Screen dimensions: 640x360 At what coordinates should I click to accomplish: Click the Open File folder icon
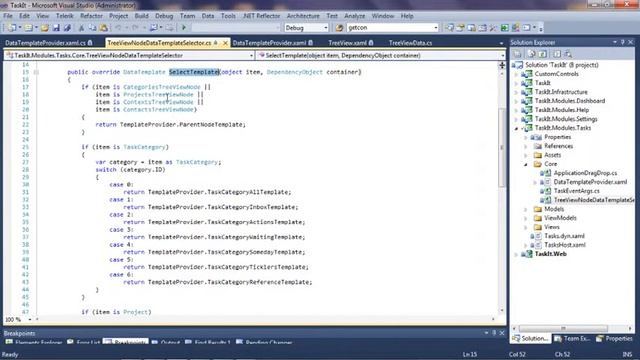point(45,28)
